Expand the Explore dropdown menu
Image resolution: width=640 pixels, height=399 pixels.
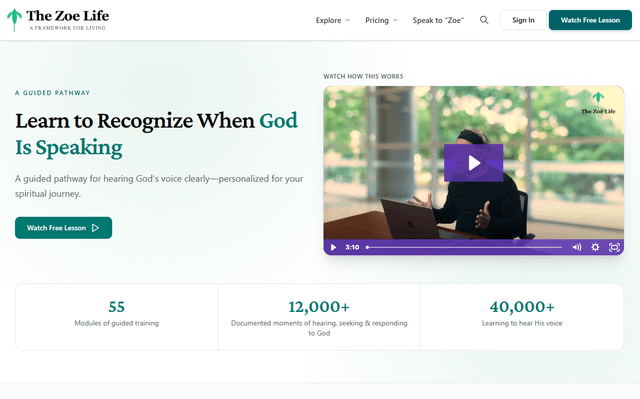[333, 20]
